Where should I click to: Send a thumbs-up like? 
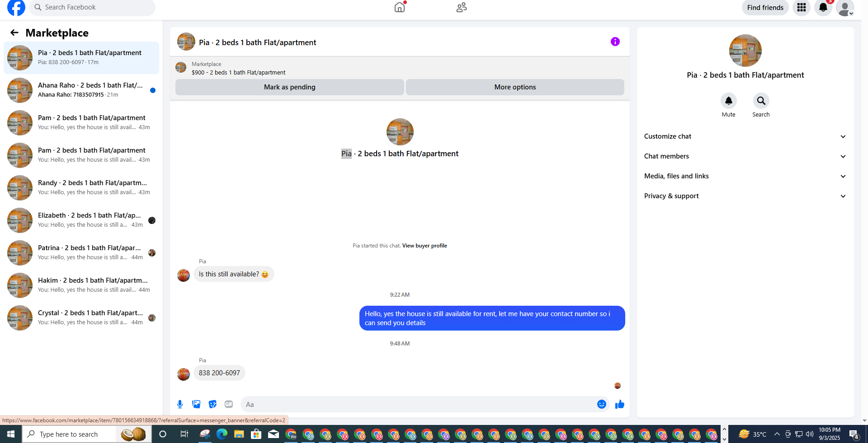click(x=620, y=404)
